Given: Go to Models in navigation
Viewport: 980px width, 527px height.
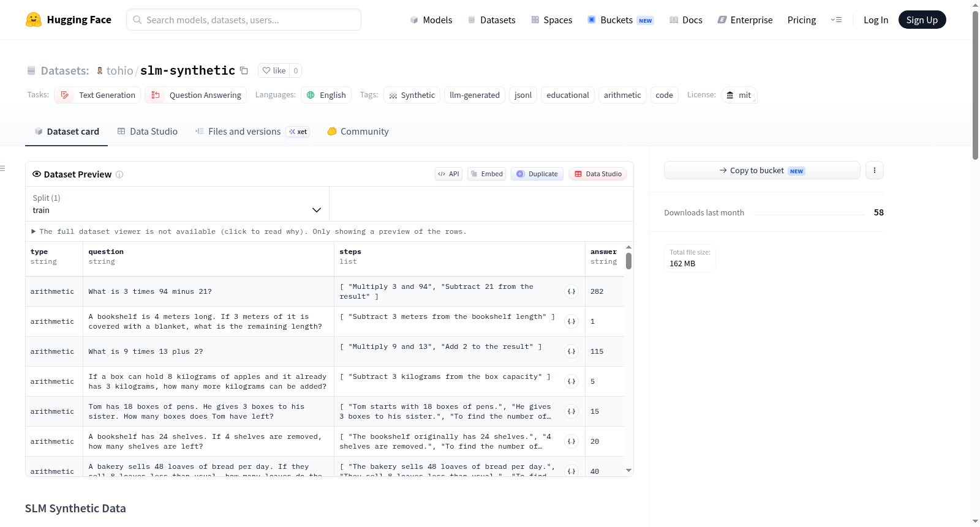Looking at the screenshot, I should pyautogui.click(x=431, y=20).
